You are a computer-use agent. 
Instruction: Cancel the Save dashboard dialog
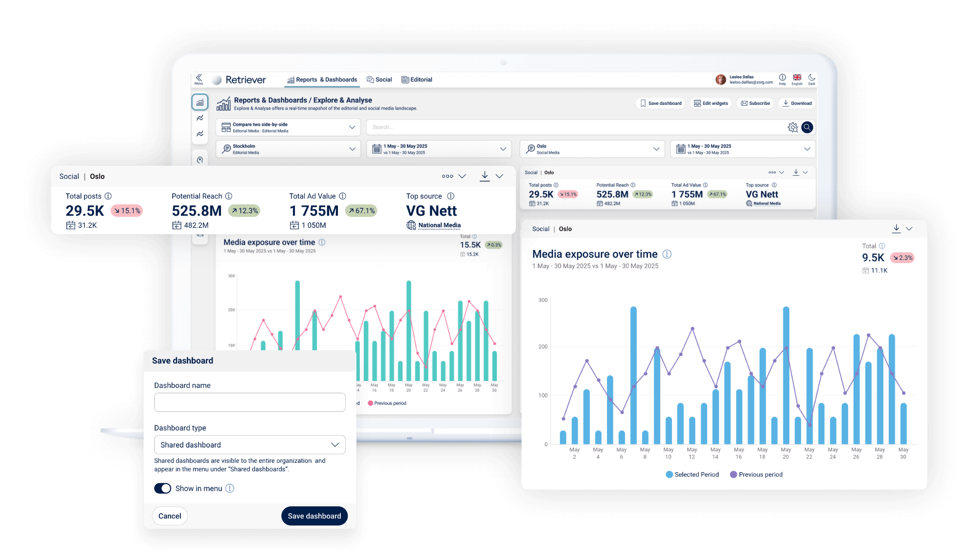click(x=170, y=516)
